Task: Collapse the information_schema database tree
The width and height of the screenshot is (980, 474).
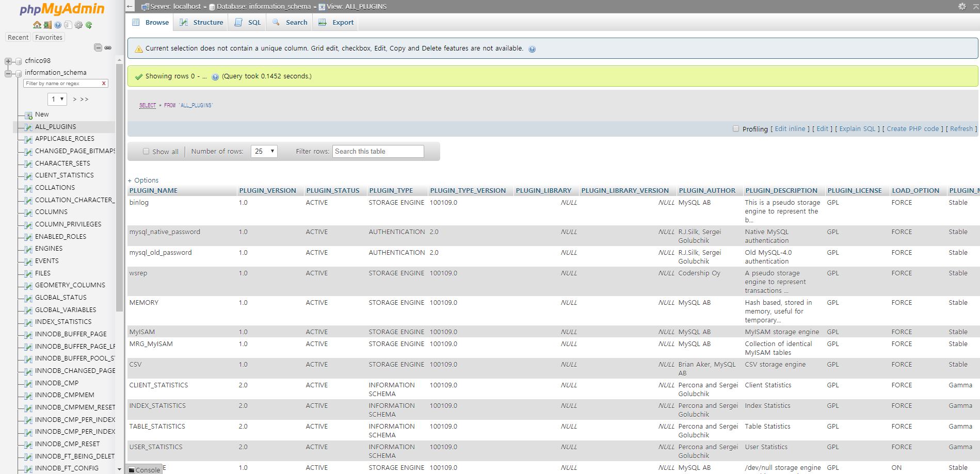Action: (8, 73)
